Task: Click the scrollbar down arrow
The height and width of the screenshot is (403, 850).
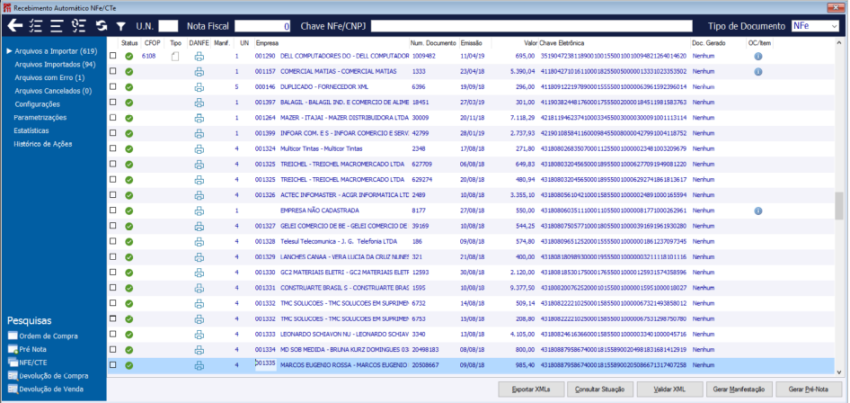Action: coord(839,372)
